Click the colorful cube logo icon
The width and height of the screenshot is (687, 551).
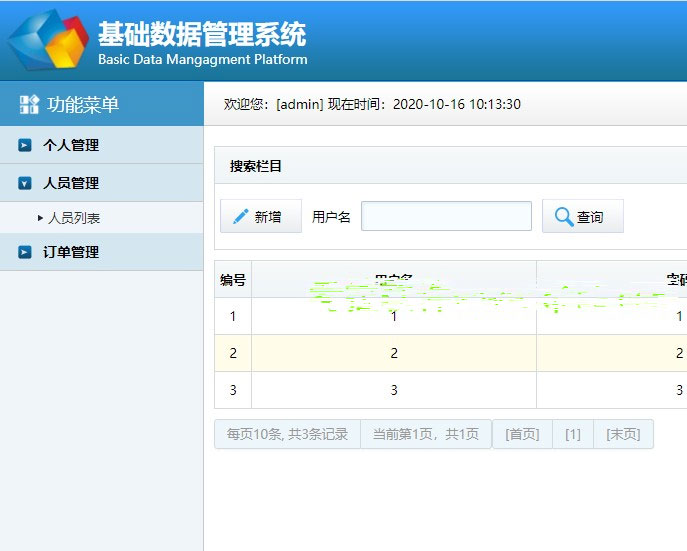tap(47, 40)
